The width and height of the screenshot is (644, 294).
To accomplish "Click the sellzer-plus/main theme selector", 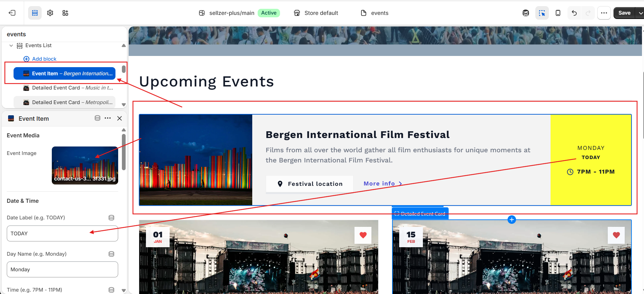I will tap(227, 13).
